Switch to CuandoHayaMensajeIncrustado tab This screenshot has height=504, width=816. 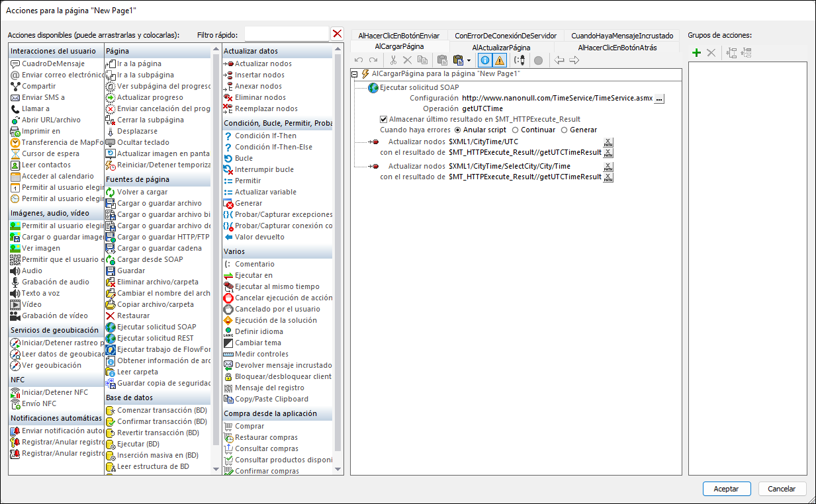tap(622, 36)
